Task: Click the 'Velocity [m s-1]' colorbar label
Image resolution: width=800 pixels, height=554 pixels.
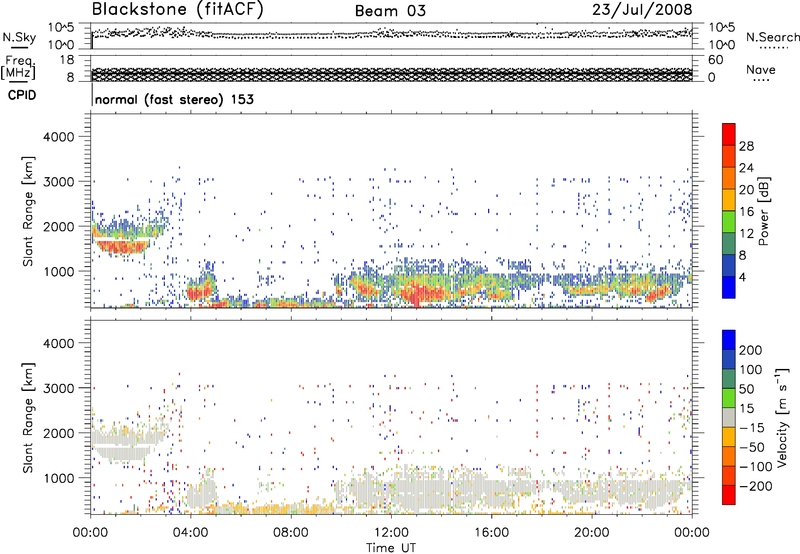Action: point(781,417)
